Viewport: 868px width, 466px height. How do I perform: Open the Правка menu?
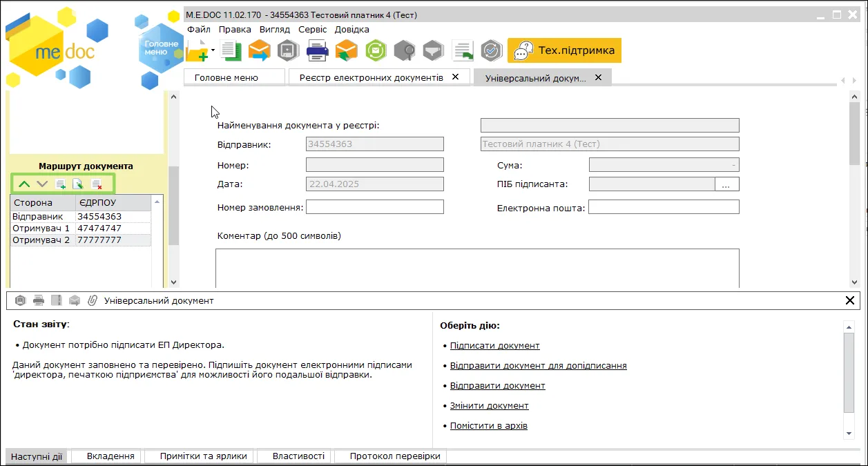[235, 30]
